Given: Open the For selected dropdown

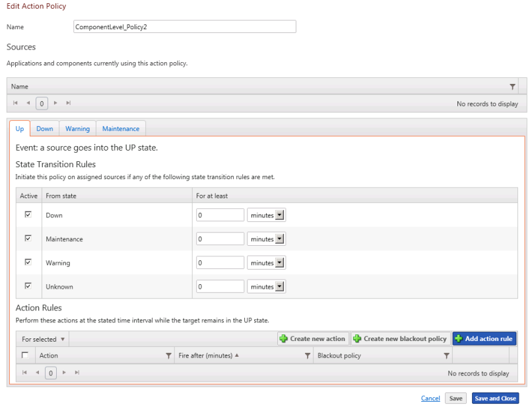Looking at the screenshot, I should pyautogui.click(x=43, y=339).
